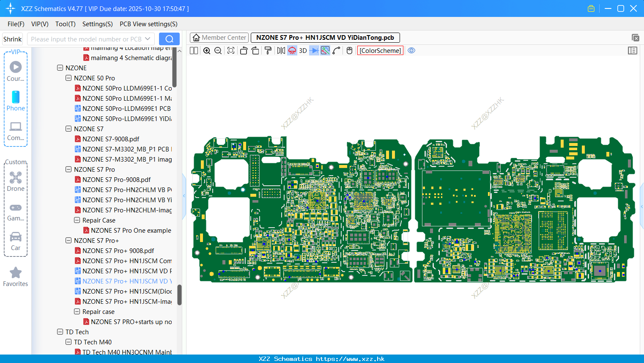
Task: Open the Car category
Action: click(16, 241)
